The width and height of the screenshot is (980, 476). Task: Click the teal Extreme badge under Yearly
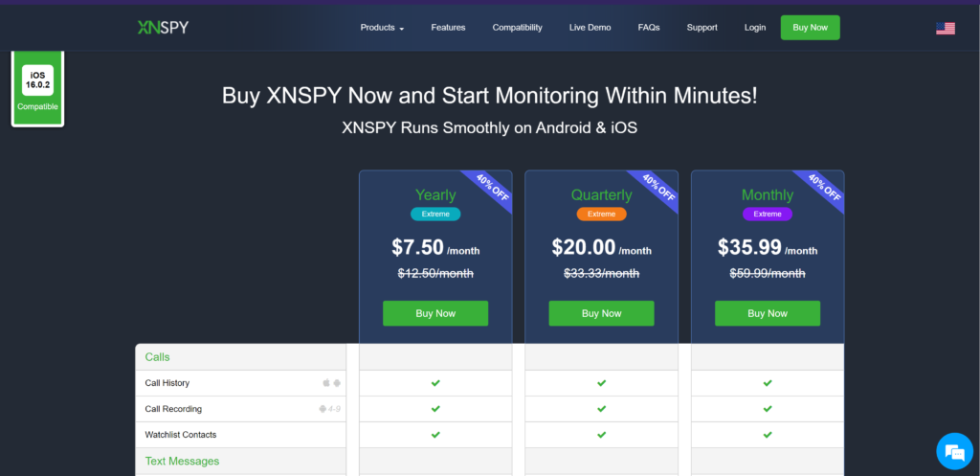435,214
